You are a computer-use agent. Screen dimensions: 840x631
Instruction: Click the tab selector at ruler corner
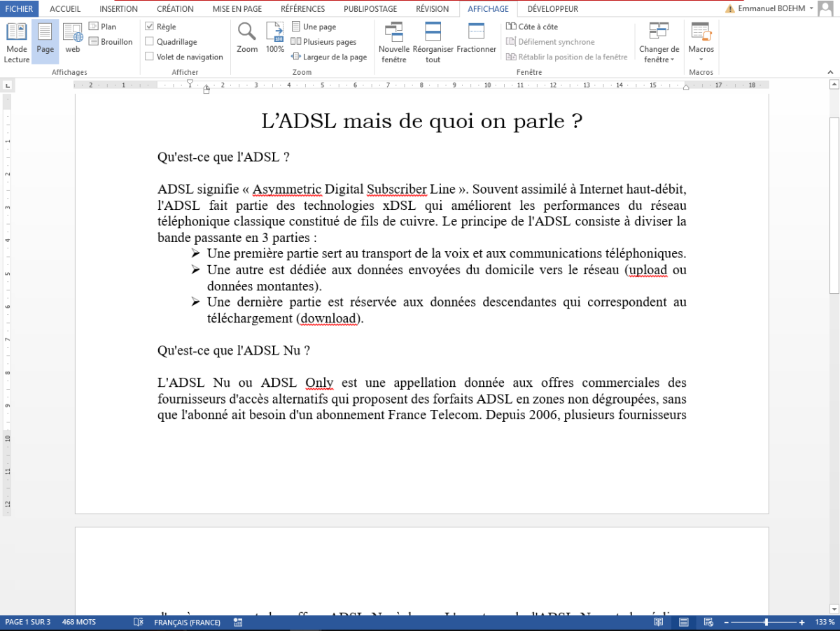[x=8, y=86]
